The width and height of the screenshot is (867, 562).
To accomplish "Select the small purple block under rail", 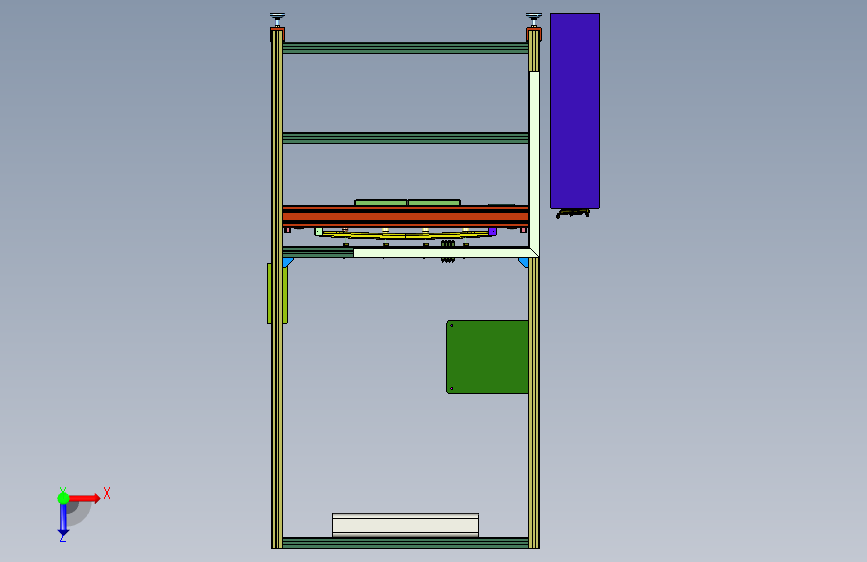I will tap(492, 231).
